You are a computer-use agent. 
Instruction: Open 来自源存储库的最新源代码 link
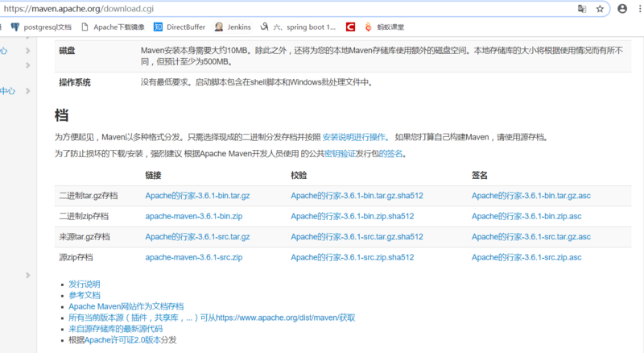coord(115,329)
